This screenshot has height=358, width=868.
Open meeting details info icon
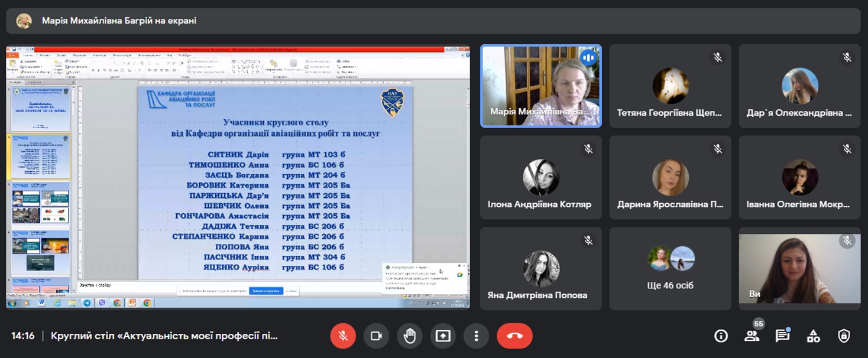coord(721,336)
